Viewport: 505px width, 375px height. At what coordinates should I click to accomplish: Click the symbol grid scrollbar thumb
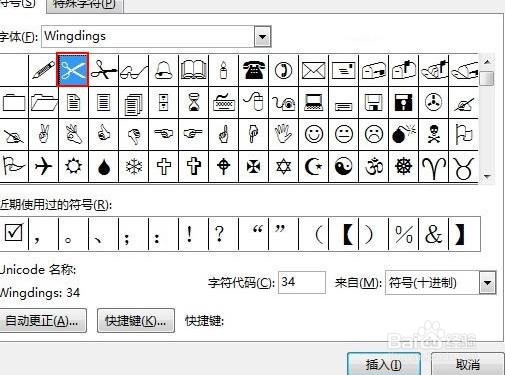pyautogui.click(x=488, y=78)
